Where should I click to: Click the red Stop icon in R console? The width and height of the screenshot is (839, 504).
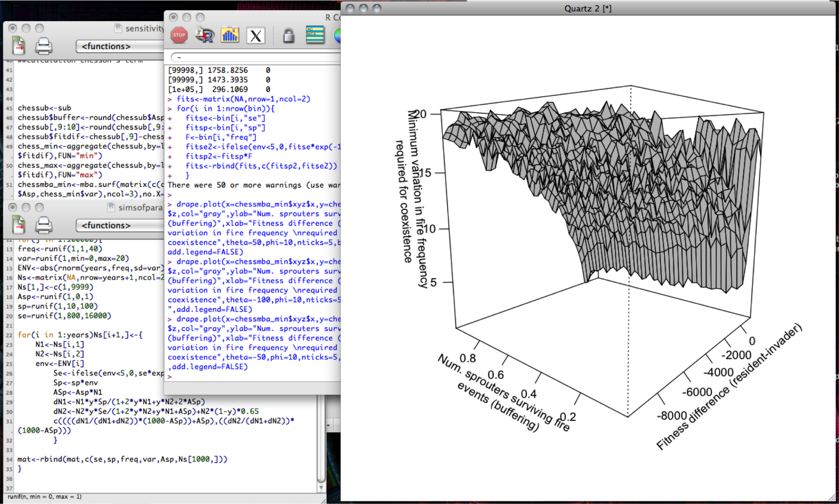coord(179,36)
